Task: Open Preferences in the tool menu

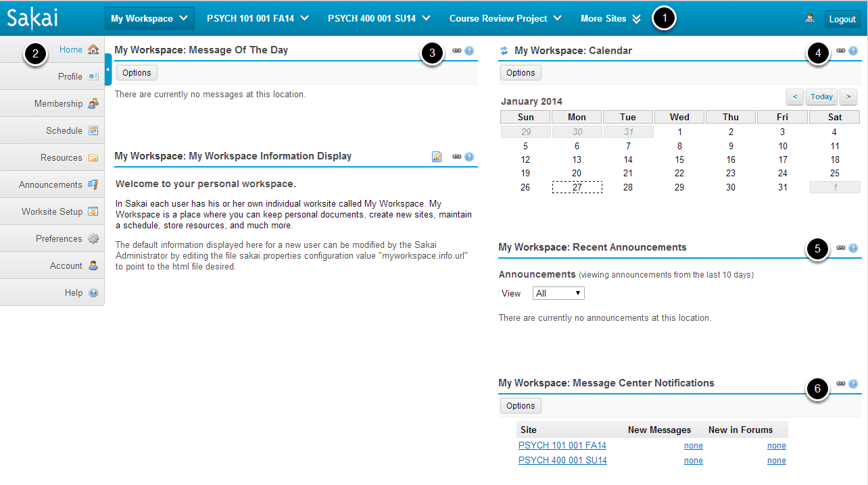Action: tap(52, 238)
